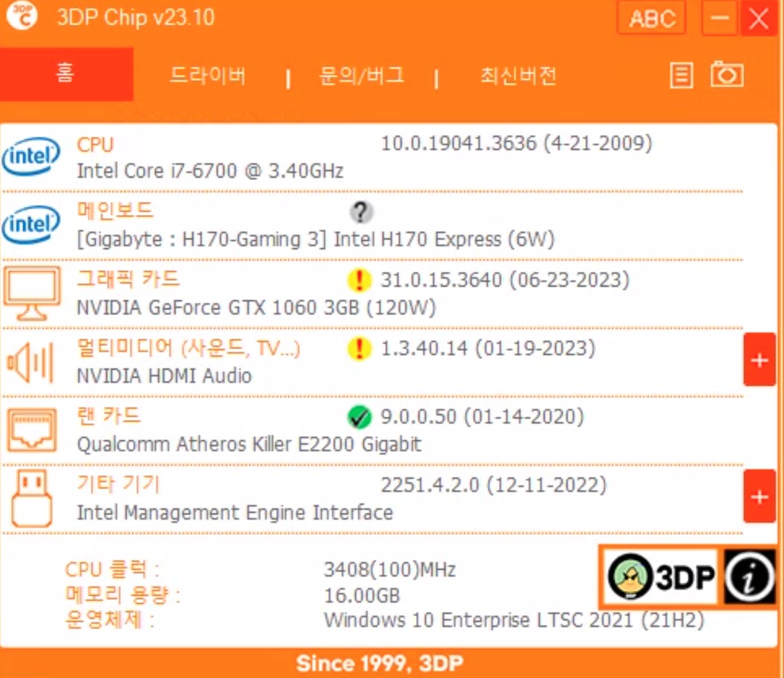
Task: Click the yellow warning icon for 멀티미디어
Action: [x=359, y=349]
